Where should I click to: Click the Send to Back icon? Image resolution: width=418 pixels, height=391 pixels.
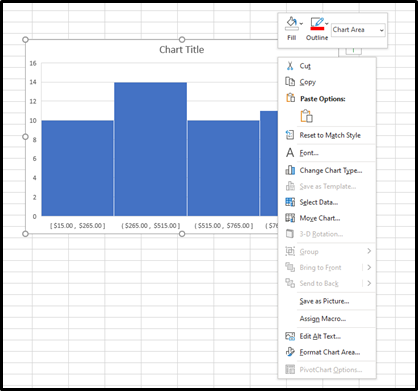pos(290,283)
